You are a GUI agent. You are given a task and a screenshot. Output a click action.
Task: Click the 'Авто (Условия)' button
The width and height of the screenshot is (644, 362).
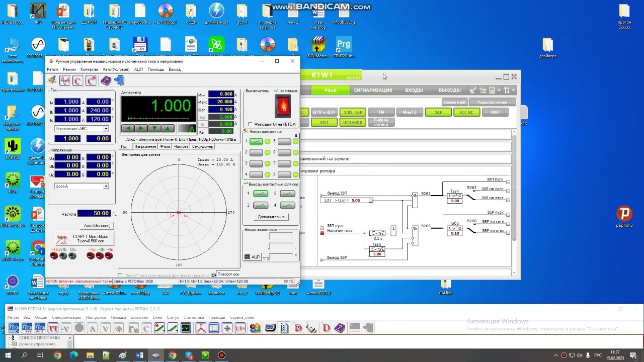(x=97, y=225)
